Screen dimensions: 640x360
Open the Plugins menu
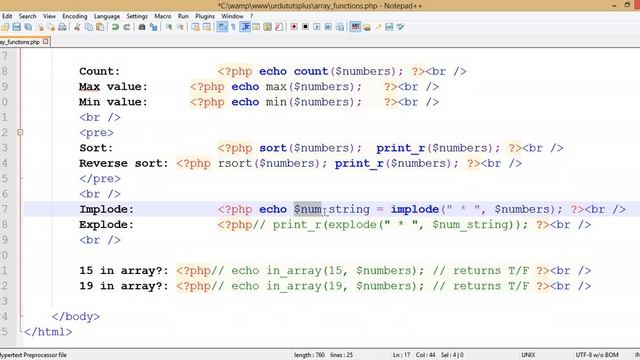click(205, 16)
